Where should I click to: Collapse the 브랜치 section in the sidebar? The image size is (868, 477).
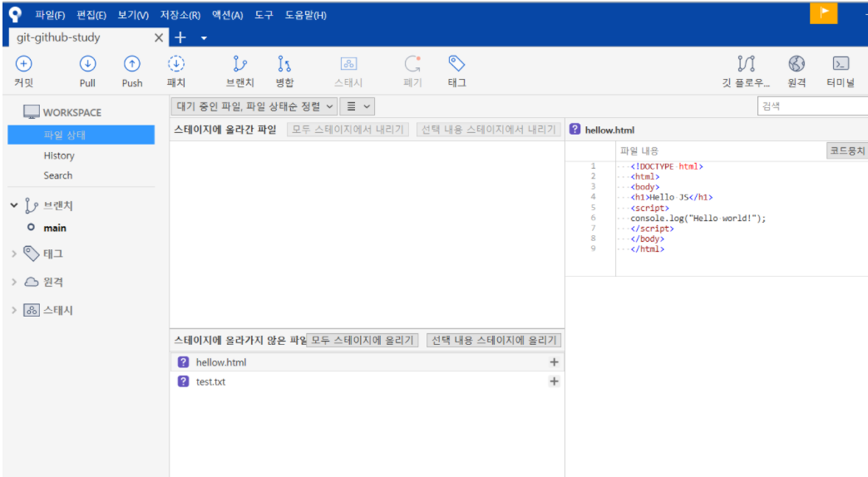tap(14, 205)
